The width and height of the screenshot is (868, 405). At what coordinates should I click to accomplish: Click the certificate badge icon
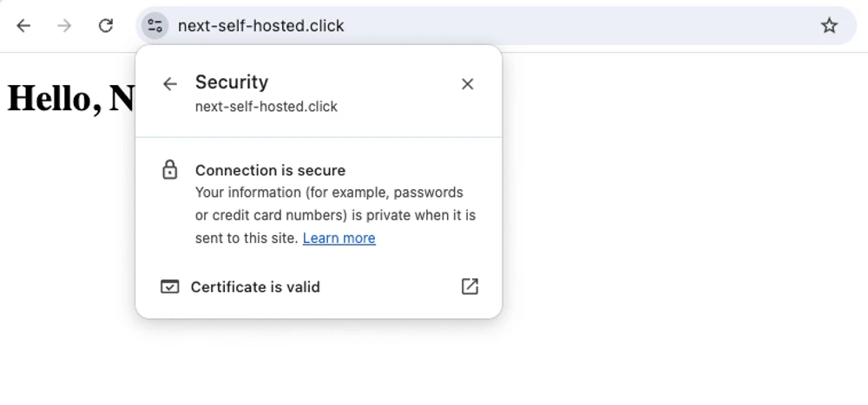[170, 286]
